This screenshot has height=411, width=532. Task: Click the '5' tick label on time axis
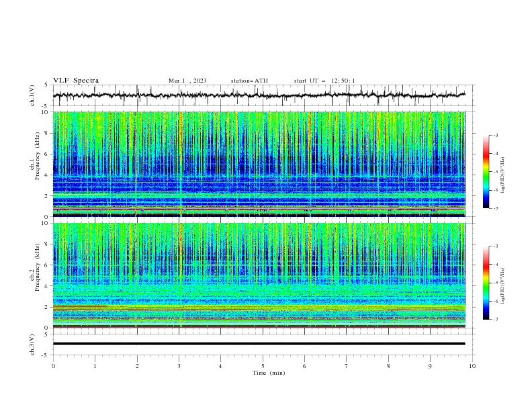[x=263, y=366]
